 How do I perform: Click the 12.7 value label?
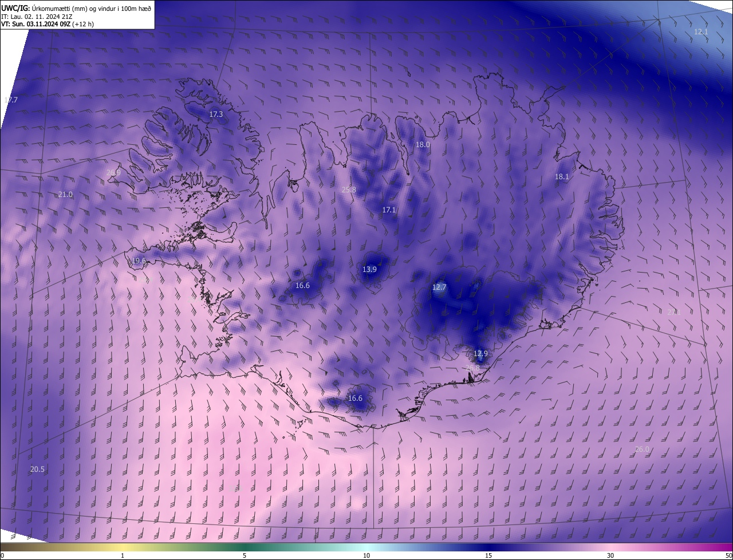(439, 287)
